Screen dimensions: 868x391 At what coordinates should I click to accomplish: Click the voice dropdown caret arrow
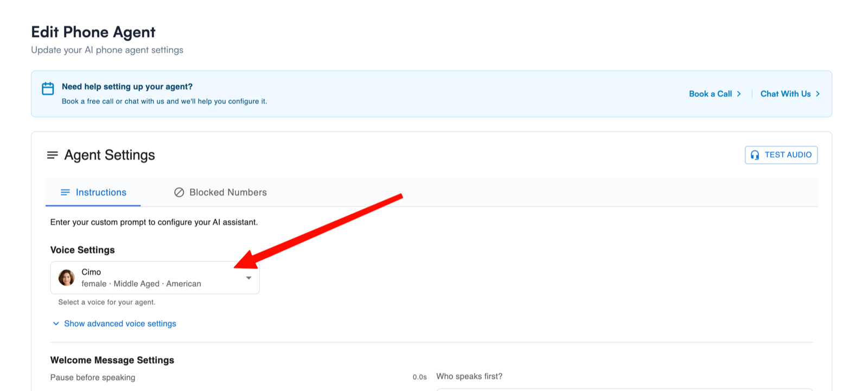[x=248, y=278]
